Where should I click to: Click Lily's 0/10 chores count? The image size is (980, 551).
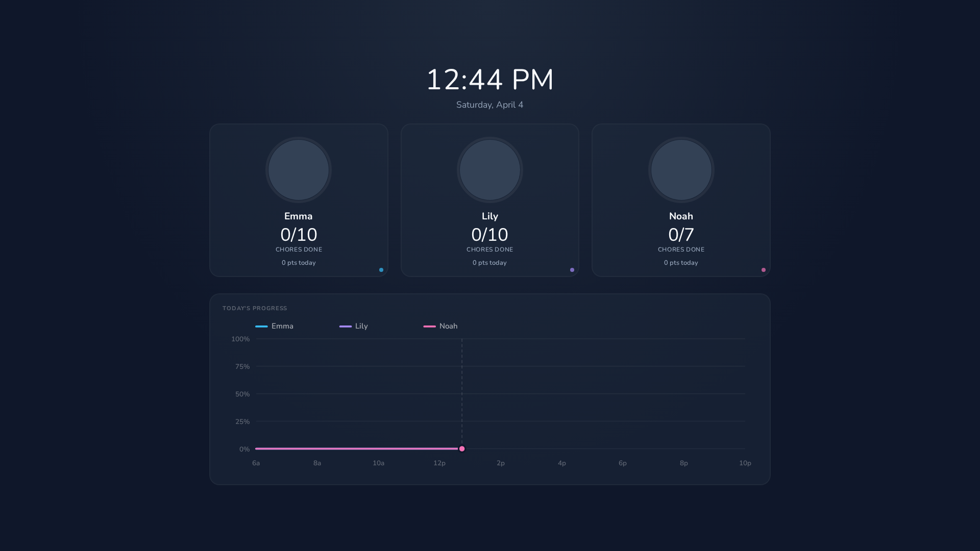coord(490,235)
